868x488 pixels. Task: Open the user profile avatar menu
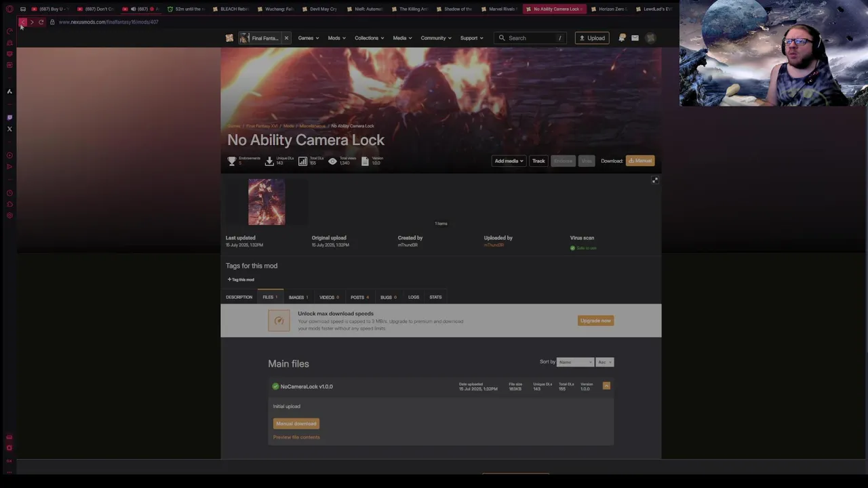point(650,38)
